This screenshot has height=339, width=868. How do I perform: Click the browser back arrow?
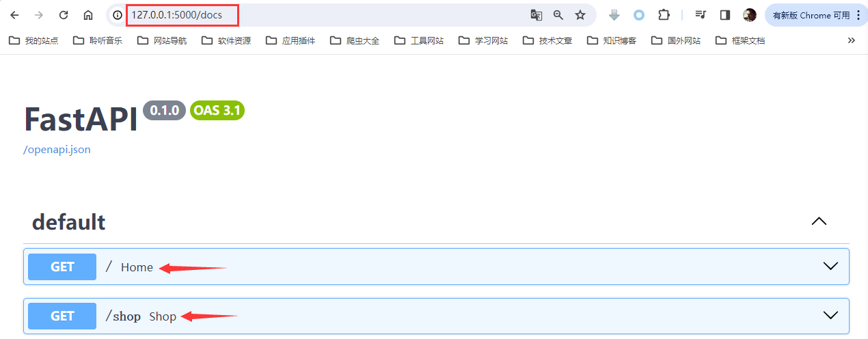coord(14,15)
